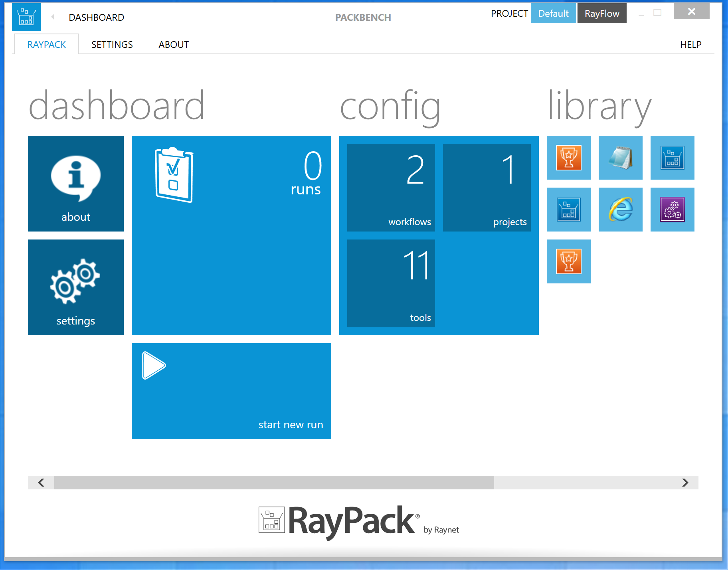
Task: Switch to the SETTINGS tab
Action: click(112, 44)
